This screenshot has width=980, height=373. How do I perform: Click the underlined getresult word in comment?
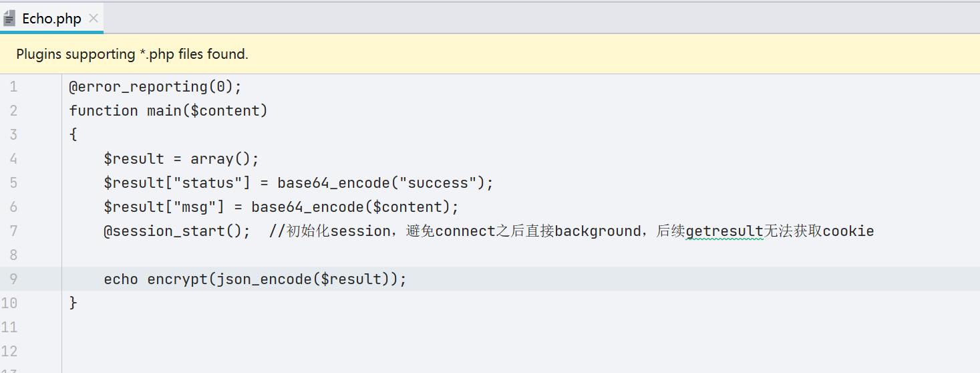click(724, 231)
